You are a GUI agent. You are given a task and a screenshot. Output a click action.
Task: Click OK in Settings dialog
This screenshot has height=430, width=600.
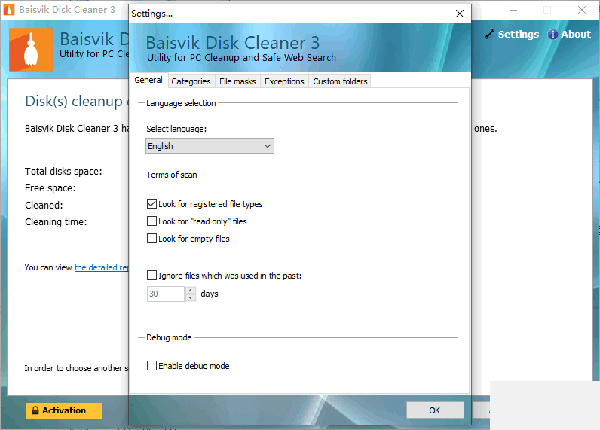tap(435, 410)
